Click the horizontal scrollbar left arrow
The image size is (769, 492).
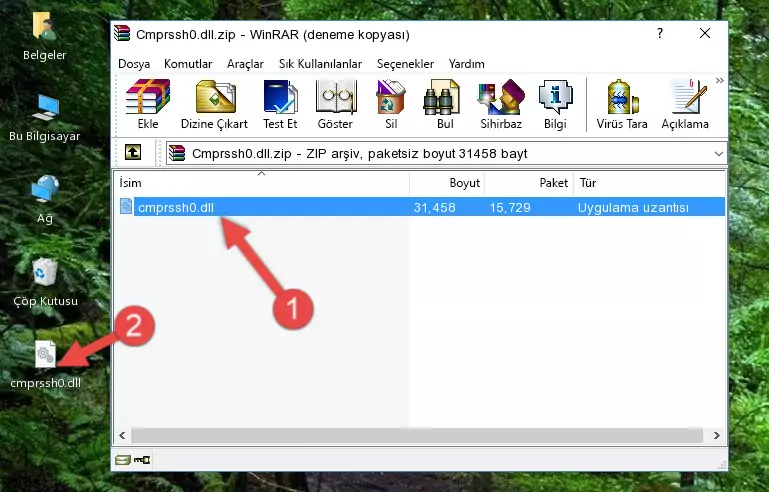click(x=122, y=435)
